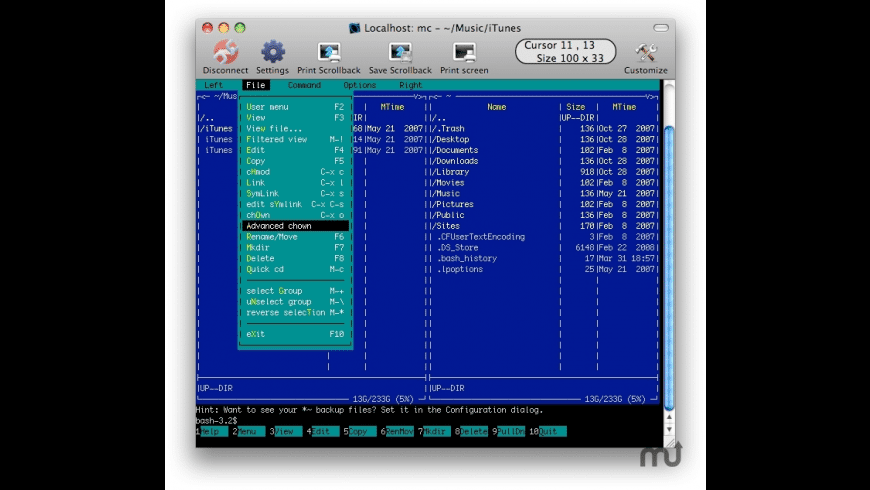
Task: Click 8 Delete function key button
Action: click(x=472, y=431)
